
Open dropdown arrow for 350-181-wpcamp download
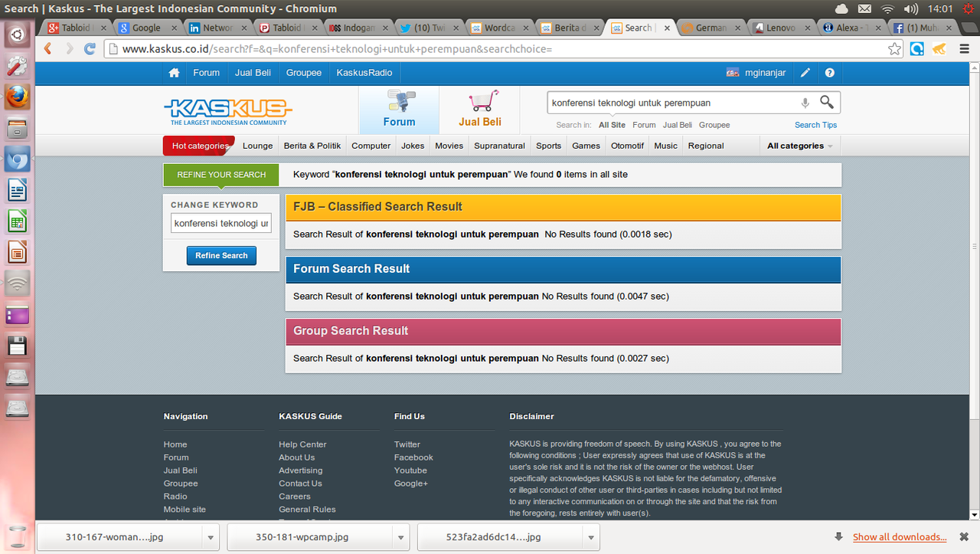tap(401, 537)
